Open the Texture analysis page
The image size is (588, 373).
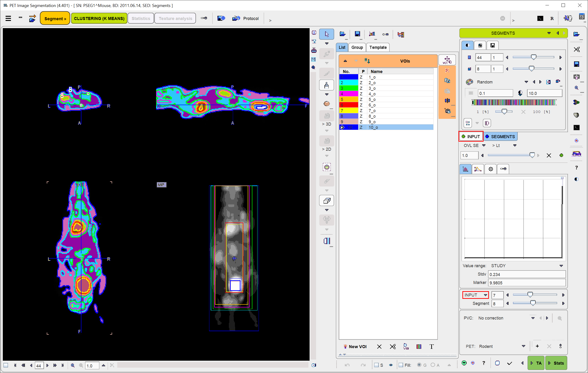coord(175,18)
